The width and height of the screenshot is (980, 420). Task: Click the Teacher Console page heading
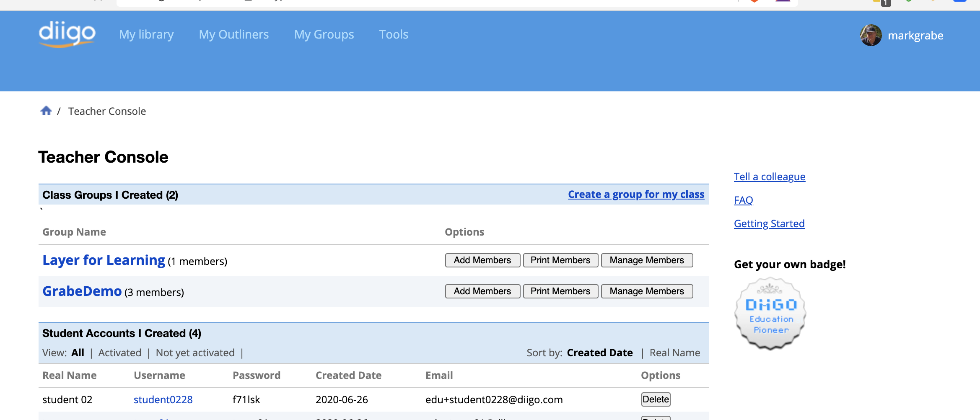(x=103, y=157)
